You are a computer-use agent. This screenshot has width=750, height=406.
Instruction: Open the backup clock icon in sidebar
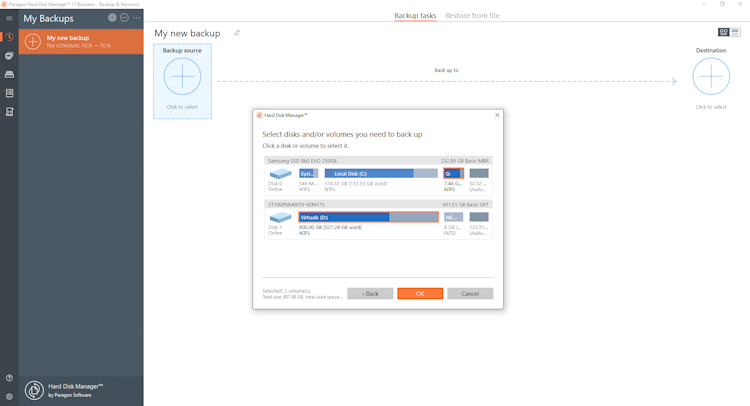pos(9,37)
